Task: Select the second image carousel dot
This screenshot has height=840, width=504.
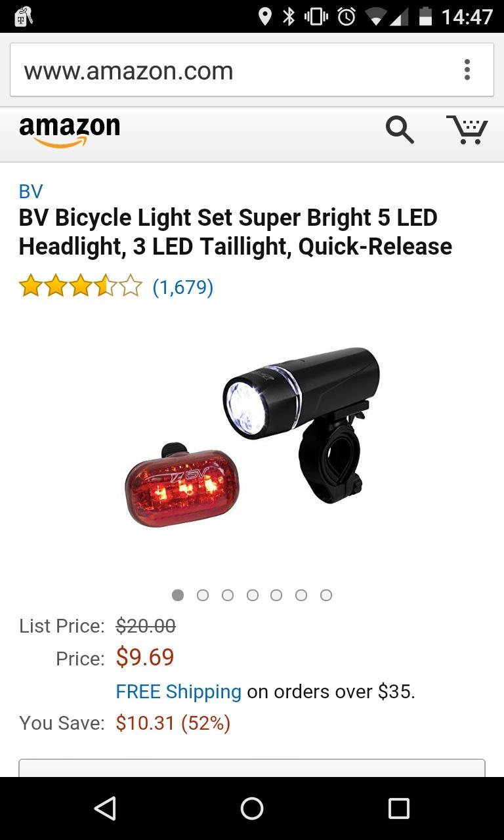Action: click(203, 595)
